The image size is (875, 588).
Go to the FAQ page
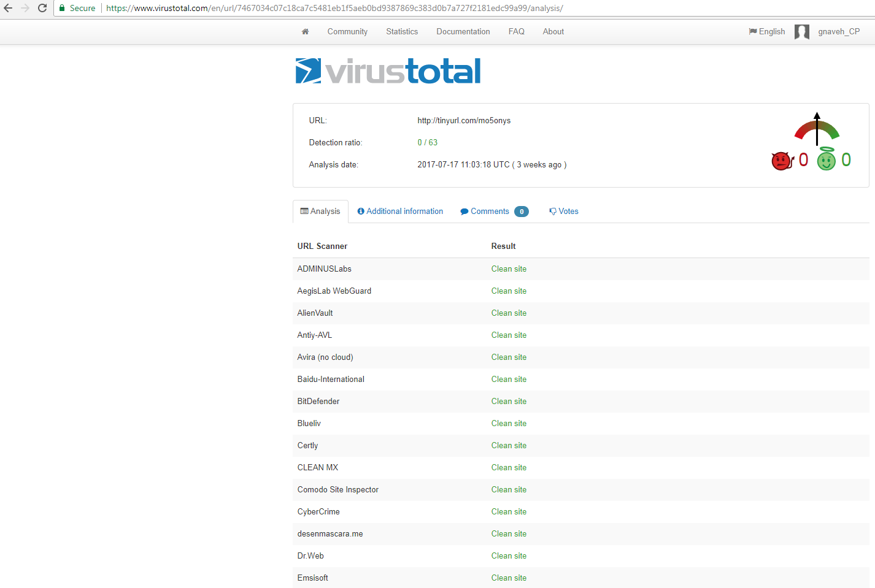click(517, 31)
